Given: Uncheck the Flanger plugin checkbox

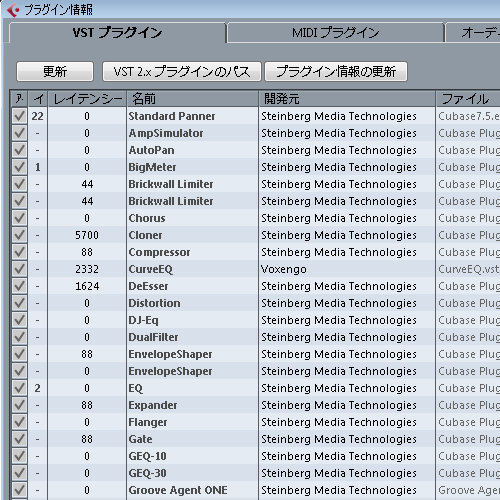Looking at the screenshot, I should tap(19, 422).
